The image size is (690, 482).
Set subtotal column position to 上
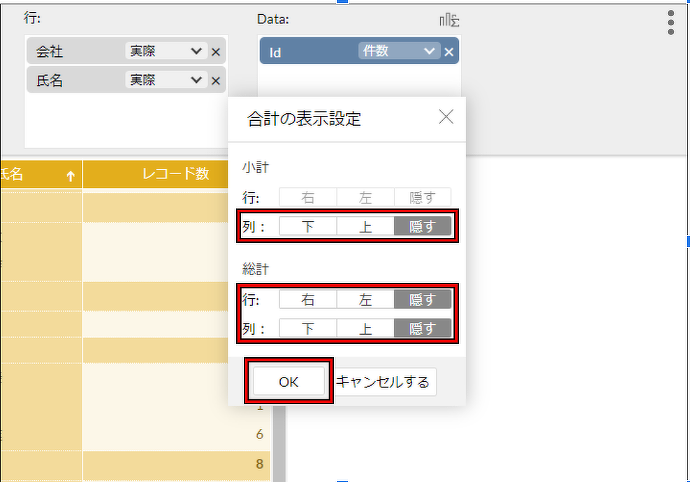[365, 227]
